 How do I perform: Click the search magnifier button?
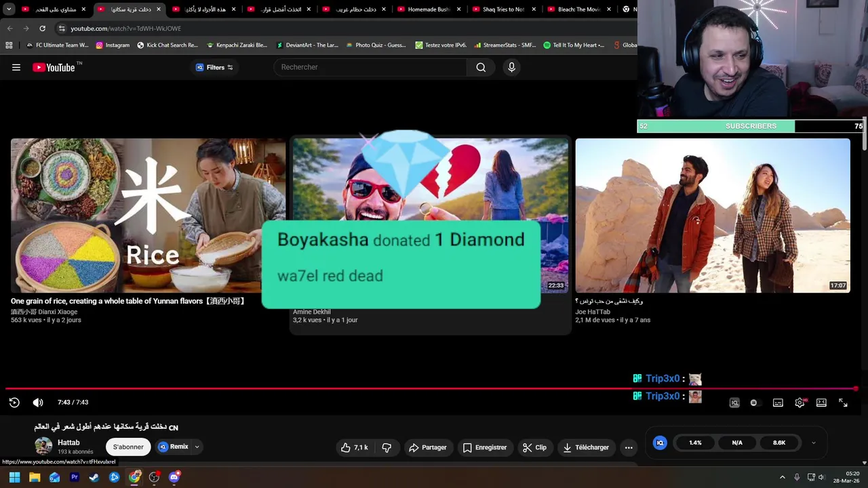coord(481,67)
